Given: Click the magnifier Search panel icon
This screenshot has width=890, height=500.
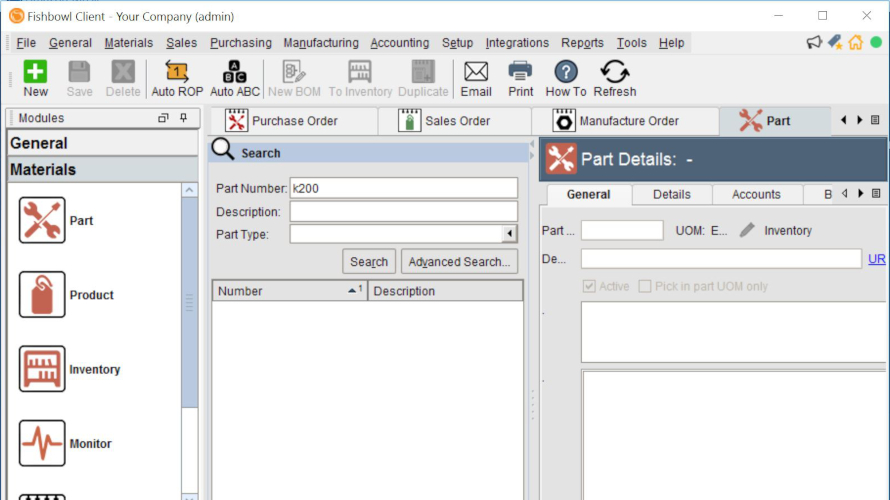Looking at the screenshot, I should [x=222, y=150].
